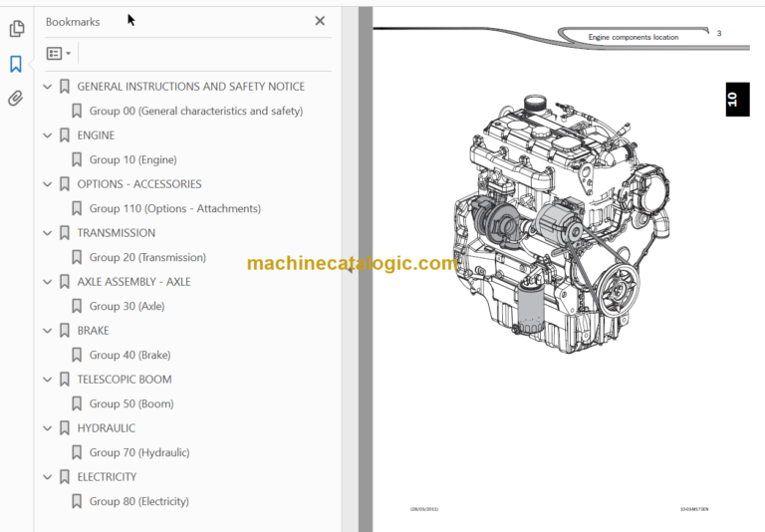The height and width of the screenshot is (532, 765).
Task: Open the Page Thumbnails panel icon
Action: pos(17,28)
